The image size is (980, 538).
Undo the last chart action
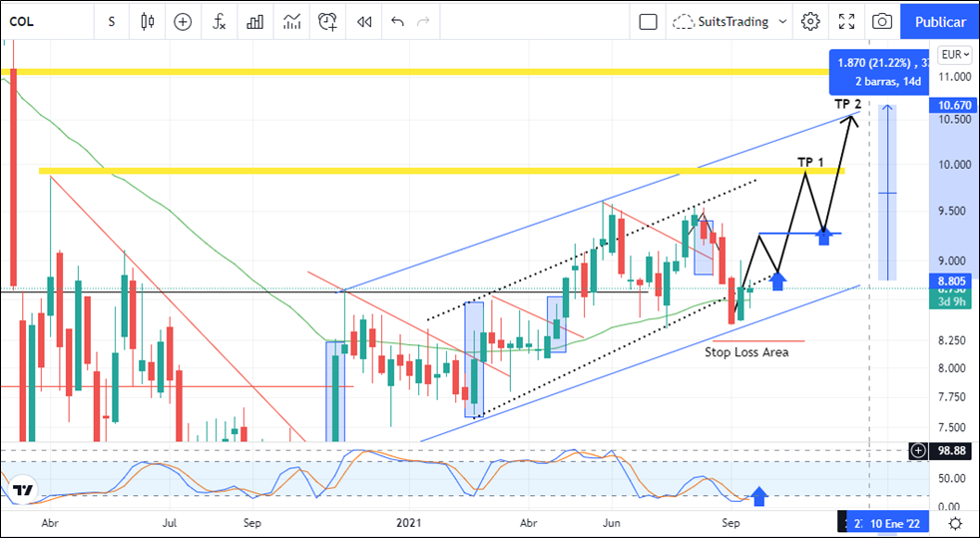point(398,21)
